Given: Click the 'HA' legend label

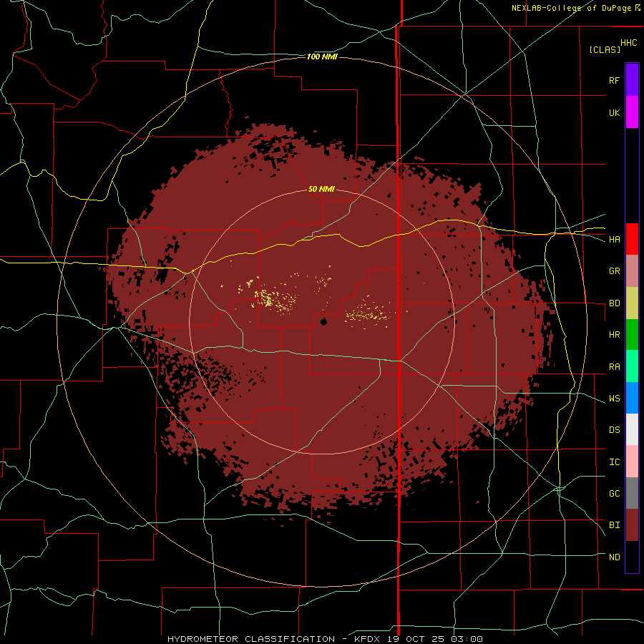Looking at the screenshot, I should pos(614,240).
